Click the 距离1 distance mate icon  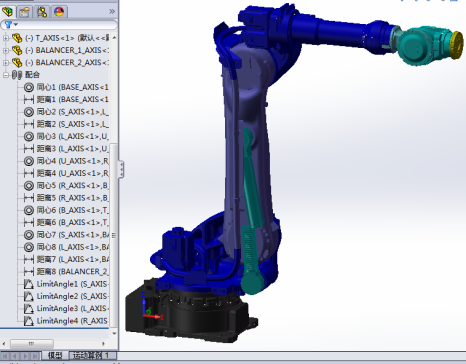click(x=29, y=100)
